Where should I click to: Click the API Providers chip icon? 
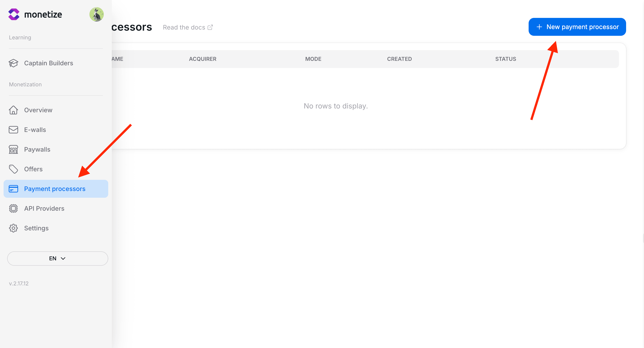pyautogui.click(x=13, y=208)
